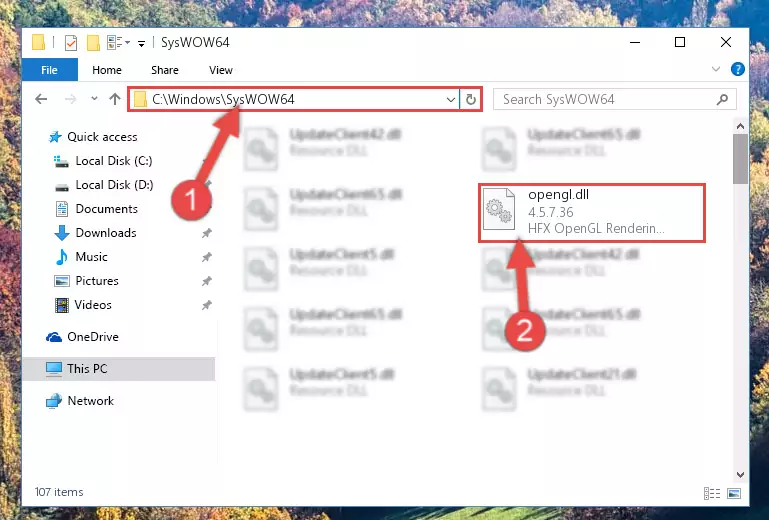Click the folder icon in title bar

point(39,42)
